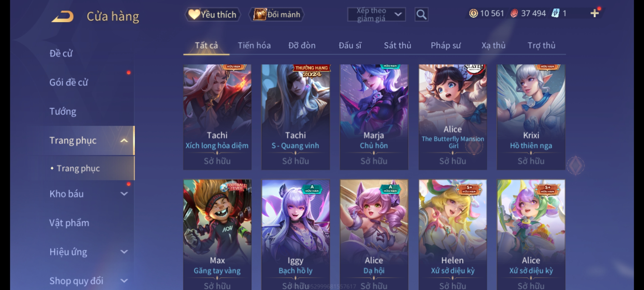Open Đổi mảnh chest exchange
Screen dimensions: 644x290
pos(277,15)
